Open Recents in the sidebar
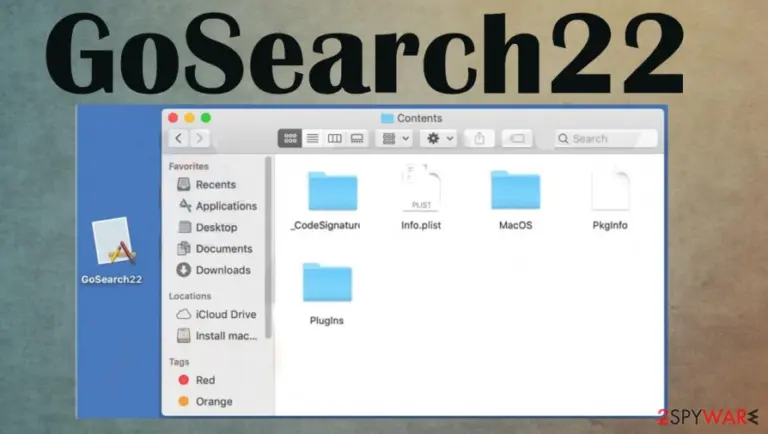Image resolution: width=768 pixels, height=434 pixels. (216, 185)
